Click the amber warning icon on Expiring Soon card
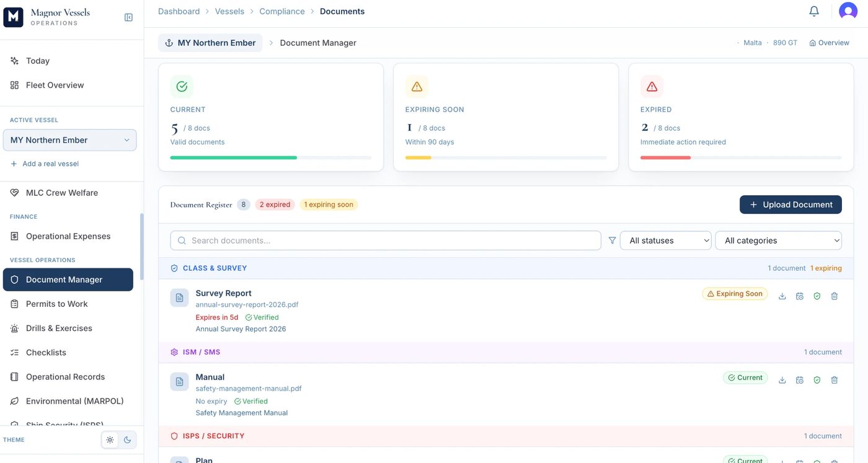 tap(417, 87)
